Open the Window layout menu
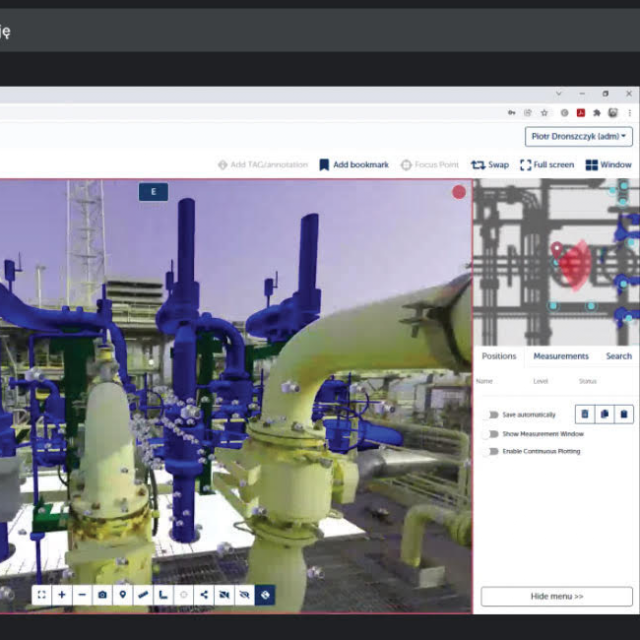Screen dimensions: 640x640 pos(608,164)
